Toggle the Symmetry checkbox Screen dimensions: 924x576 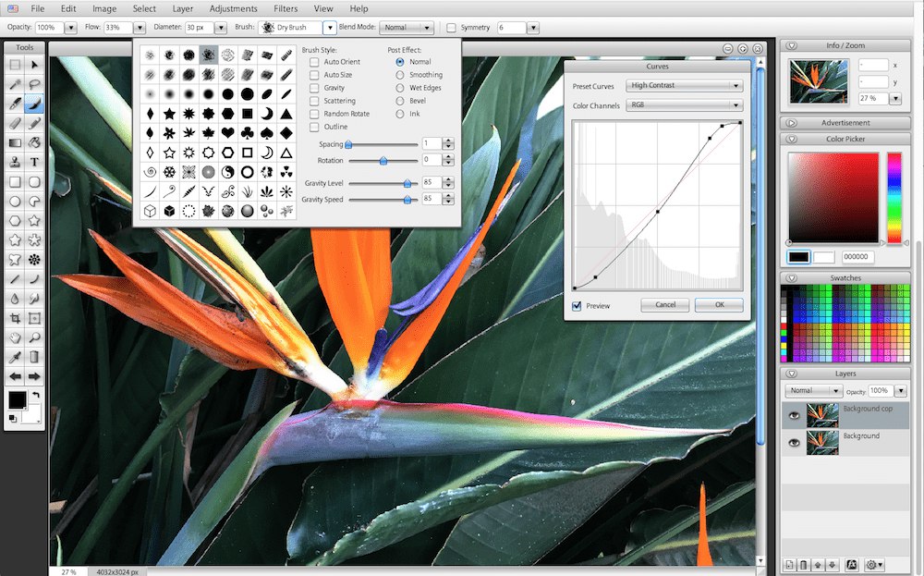(452, 28)
